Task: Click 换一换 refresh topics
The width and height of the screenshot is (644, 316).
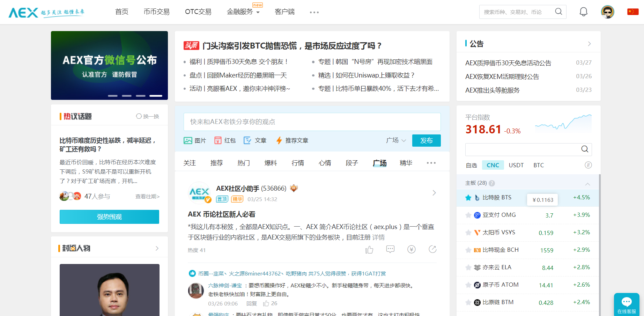Action: (148, 116)
